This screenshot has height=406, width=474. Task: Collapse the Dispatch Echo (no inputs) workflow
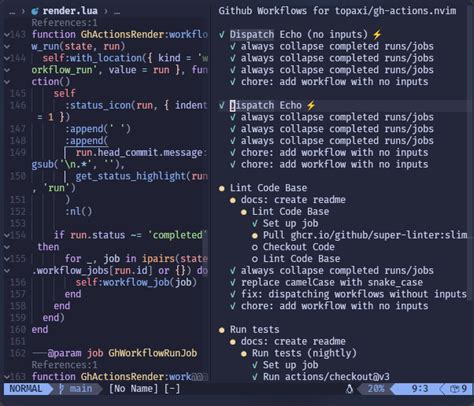point(298,34)
